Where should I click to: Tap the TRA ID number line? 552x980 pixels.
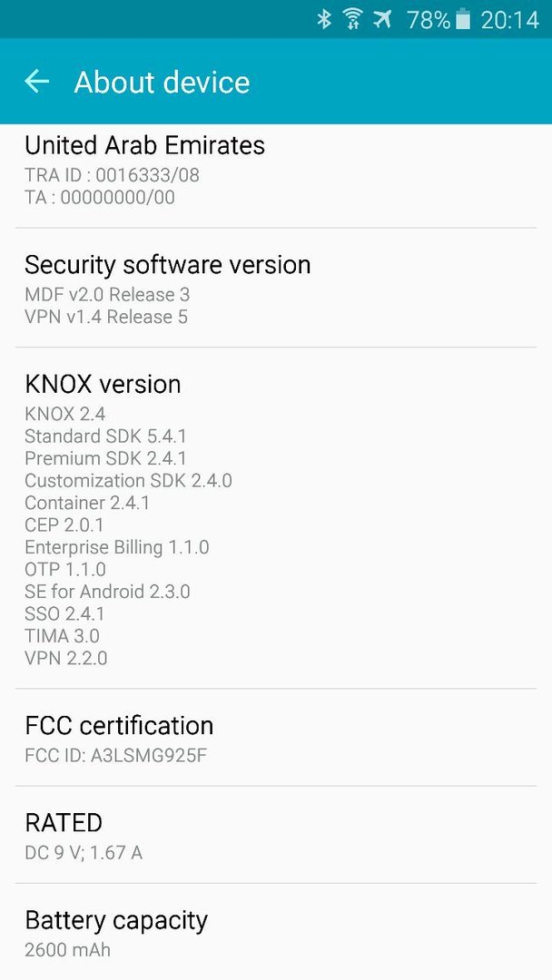tap(112, 175)
